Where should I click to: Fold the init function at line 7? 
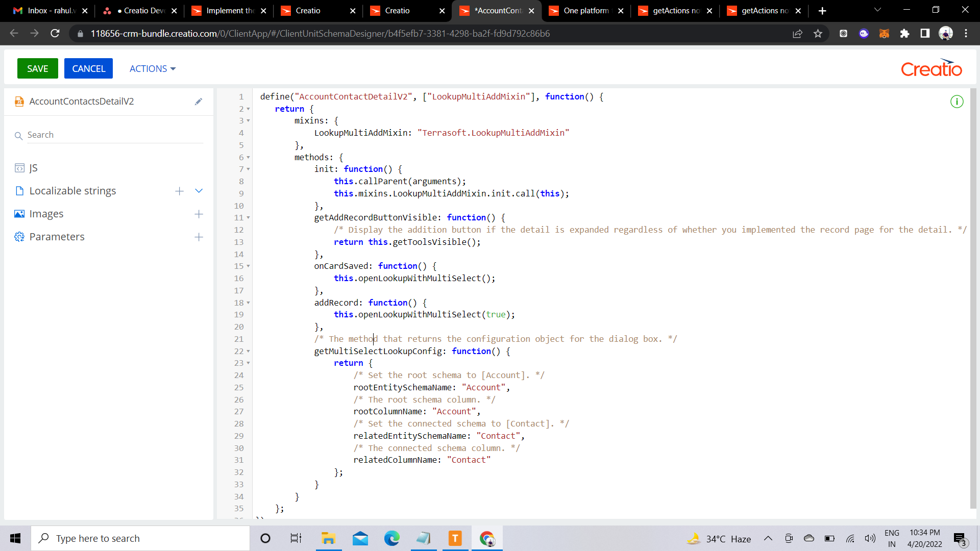249,169
